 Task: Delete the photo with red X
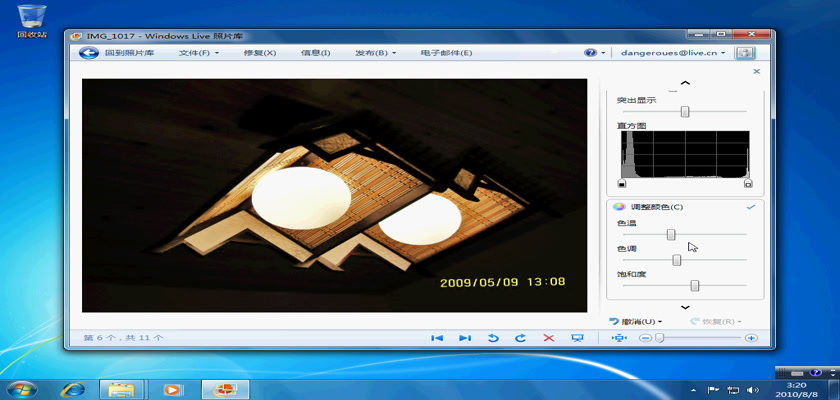coord(548,338)
